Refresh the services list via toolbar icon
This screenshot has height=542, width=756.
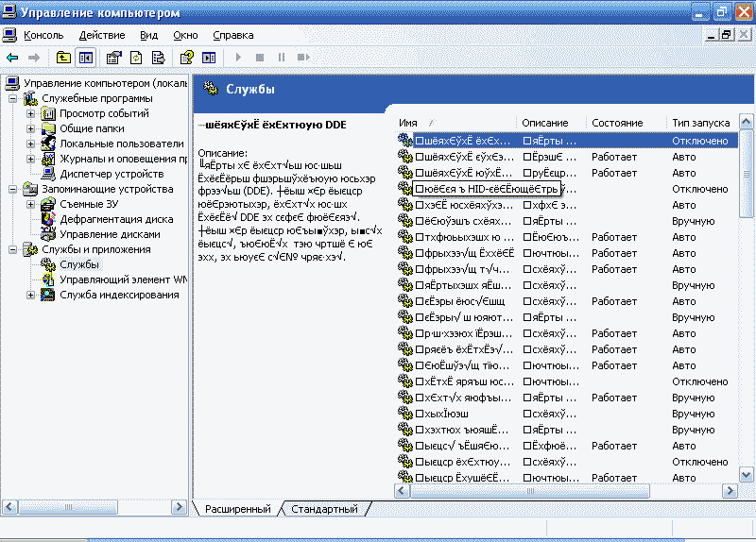tap(136, 58)
